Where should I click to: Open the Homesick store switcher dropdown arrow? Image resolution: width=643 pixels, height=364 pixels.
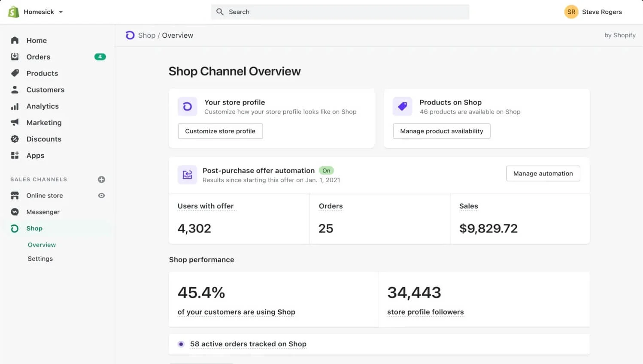pyautogui.click(x=61, y=12)
